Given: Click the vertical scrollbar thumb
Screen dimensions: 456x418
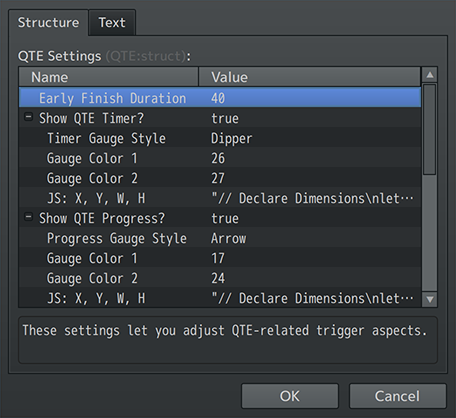Looking at the screenshot, I should [x=430, y=129].
